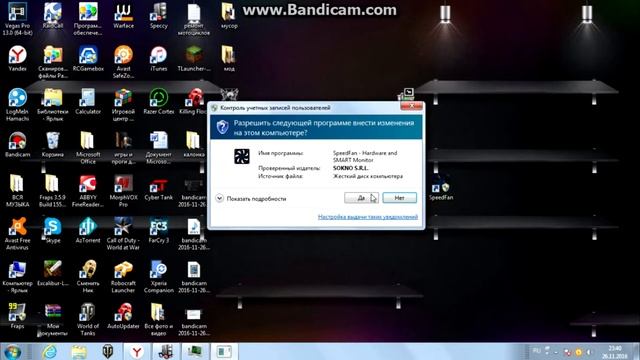
Task: Select the Robocraft Launcher desktop icon
Action: pyautogui.click(x=123, y=276)
